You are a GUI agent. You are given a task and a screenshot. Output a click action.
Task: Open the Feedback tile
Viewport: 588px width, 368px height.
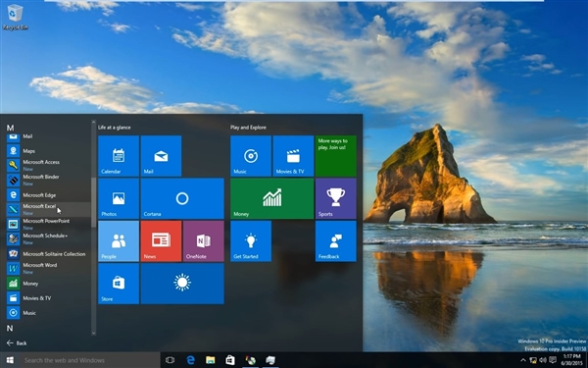[336, 241]
